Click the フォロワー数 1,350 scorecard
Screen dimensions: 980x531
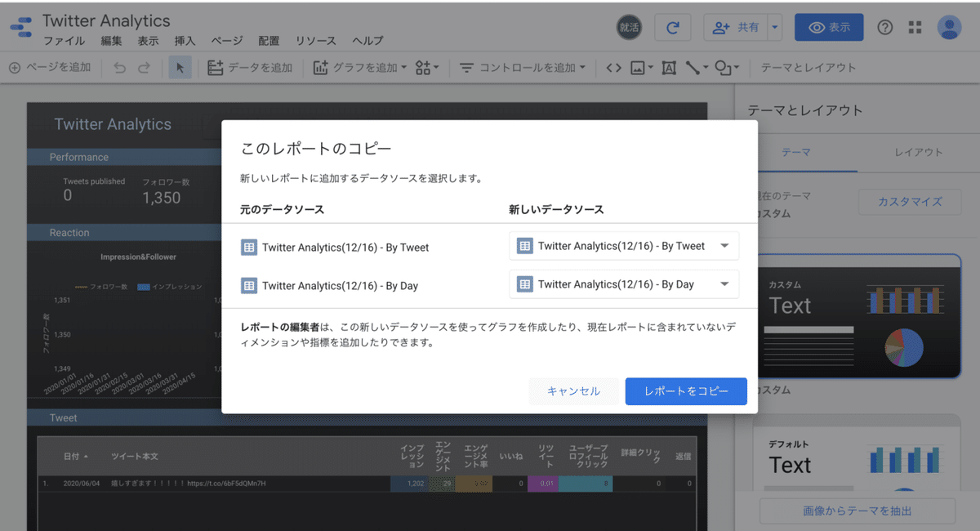(x=165, y=190)
